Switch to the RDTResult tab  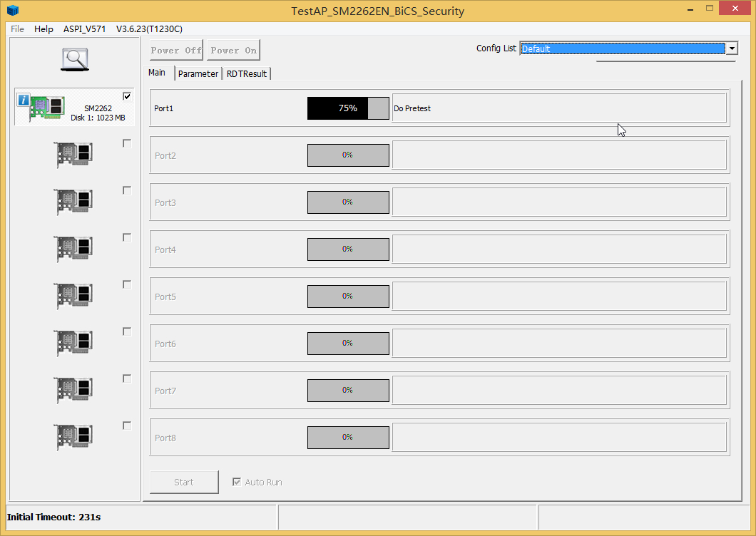(247, 73)
